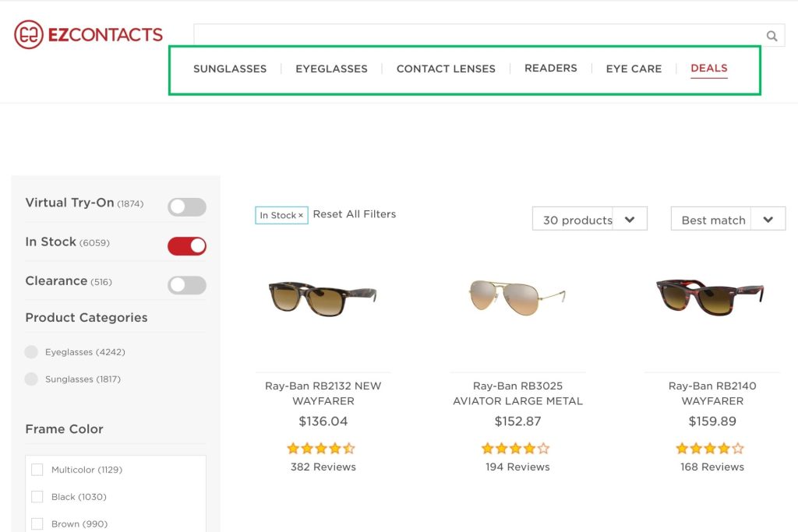
Task: Open the Contact Lenses menu
Action: pyautogui.click(x=446, y=69)
